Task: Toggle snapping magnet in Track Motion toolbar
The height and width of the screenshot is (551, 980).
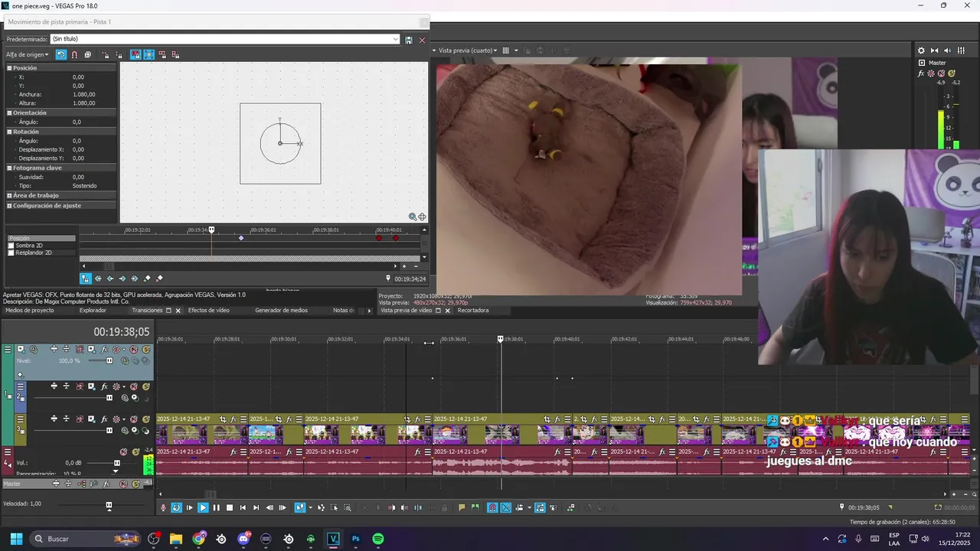Action: pos(74,54)
